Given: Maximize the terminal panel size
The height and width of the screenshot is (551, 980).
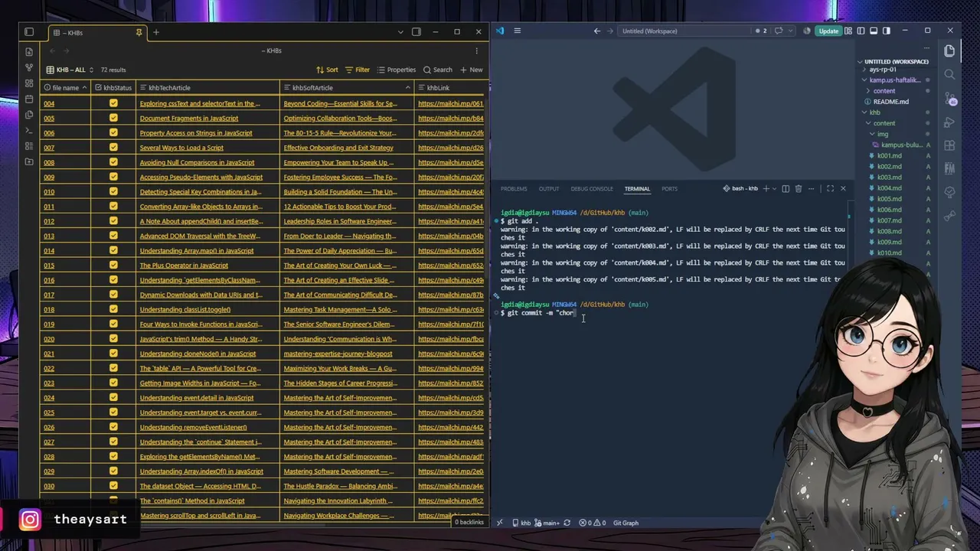Looking at the screenshot, I should click(830, 189).
